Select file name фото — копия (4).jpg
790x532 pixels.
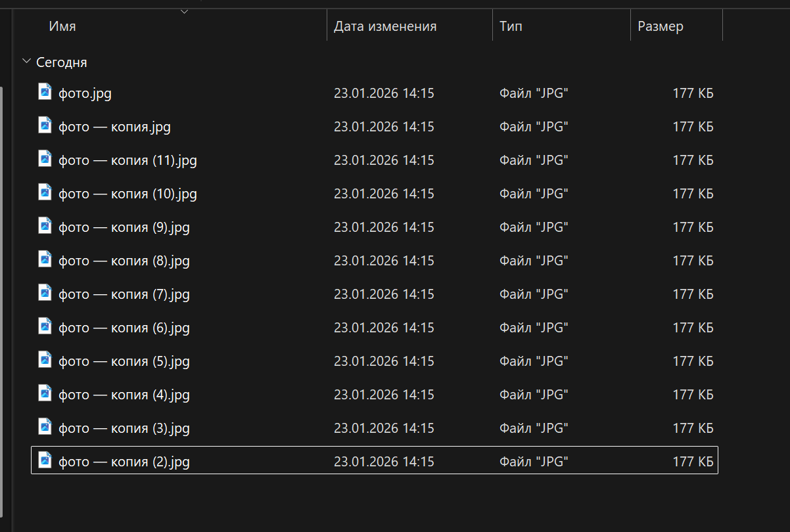124,395
